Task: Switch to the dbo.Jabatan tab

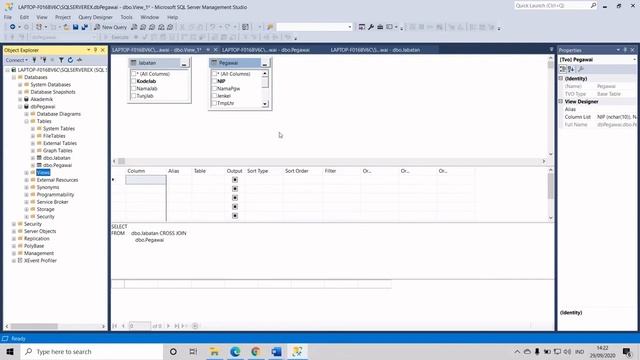Action: [375, 50]
